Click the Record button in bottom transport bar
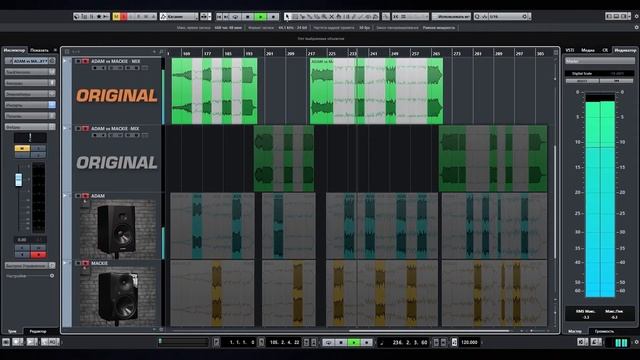Screen dimensions: 640x360 coord(367,342)
